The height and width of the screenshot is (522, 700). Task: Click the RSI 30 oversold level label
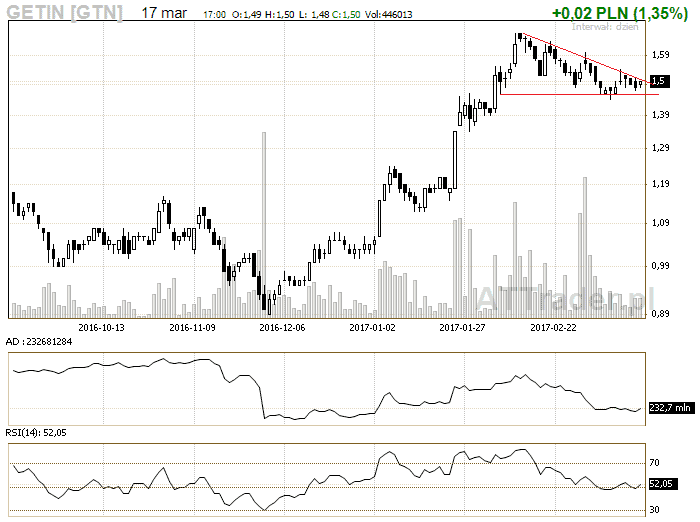point(656,510)
